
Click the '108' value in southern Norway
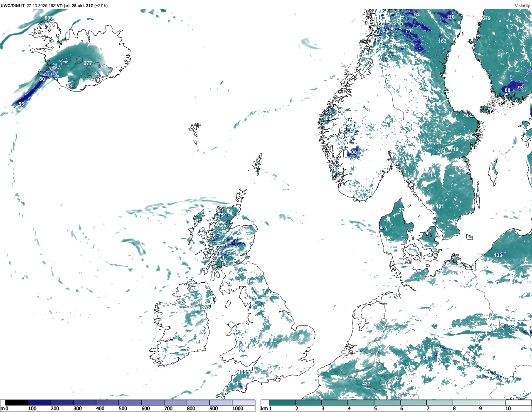click(x=353, y=153)
